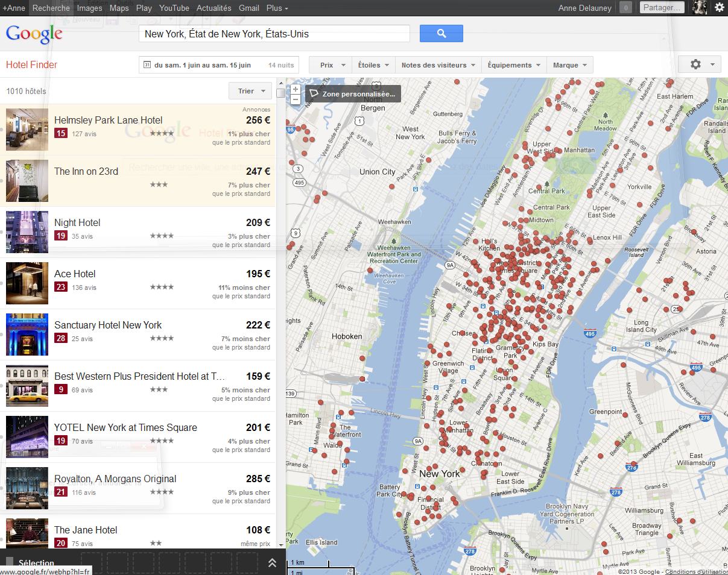The height and width of the screenshot is (575, 728).
Task: Click the Night Hotel thumbnail
Action: (27, 232)
